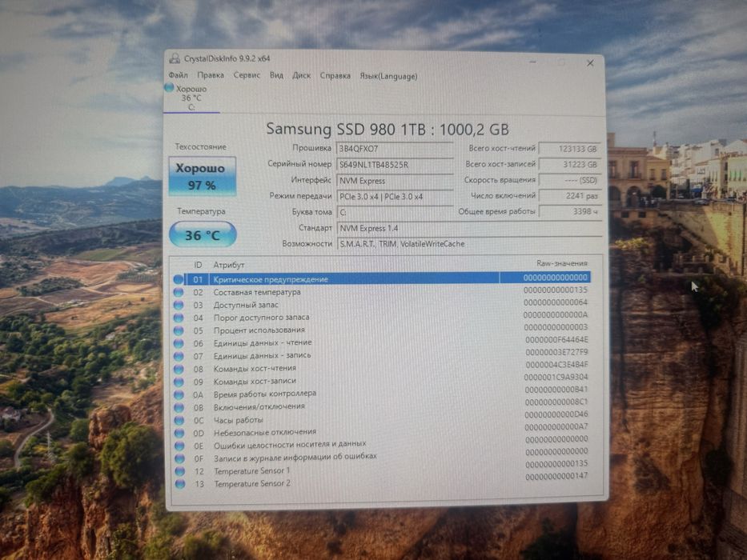Click the Буква тома field C:
The image size is (747, 560).
[395, 212]
